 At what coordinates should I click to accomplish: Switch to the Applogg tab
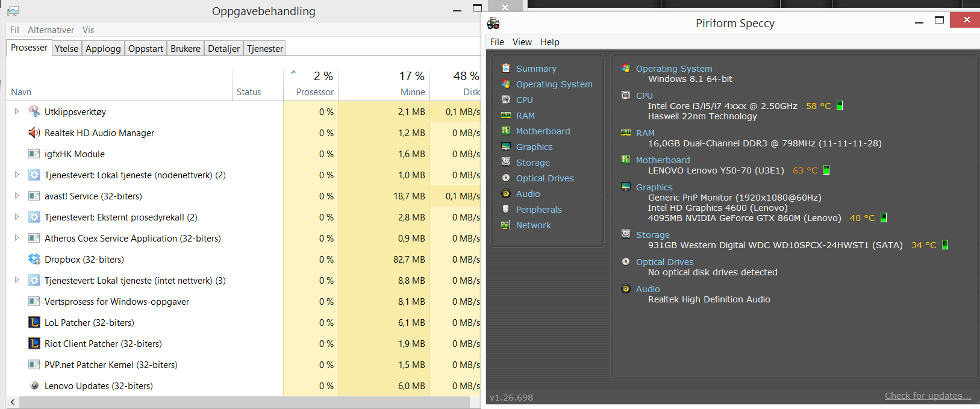coord(103,49)
